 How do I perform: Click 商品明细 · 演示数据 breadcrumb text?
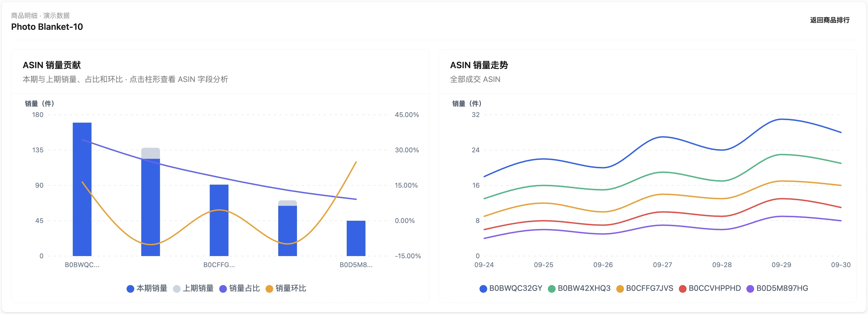pos(41,15)
